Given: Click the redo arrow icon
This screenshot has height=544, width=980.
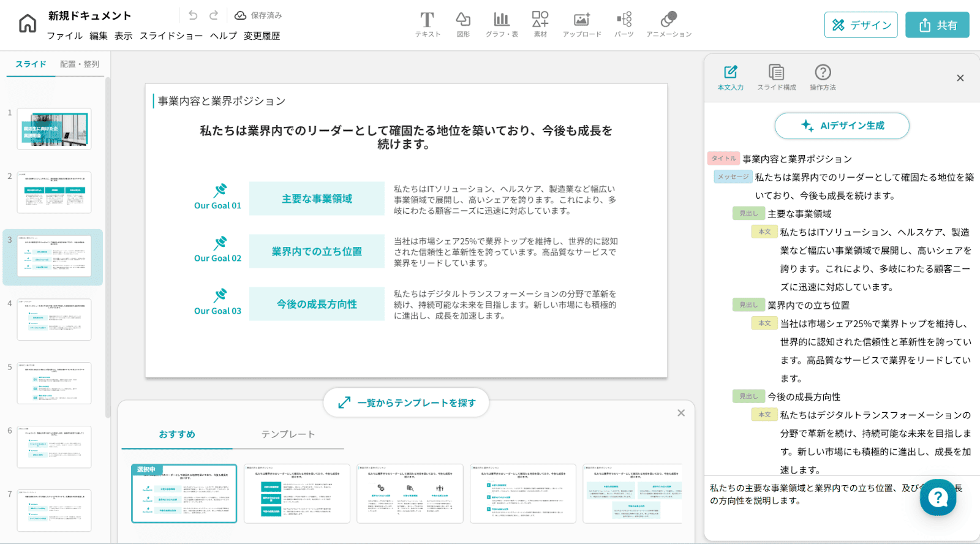Looking at the screenshot, I should [214, 15].
